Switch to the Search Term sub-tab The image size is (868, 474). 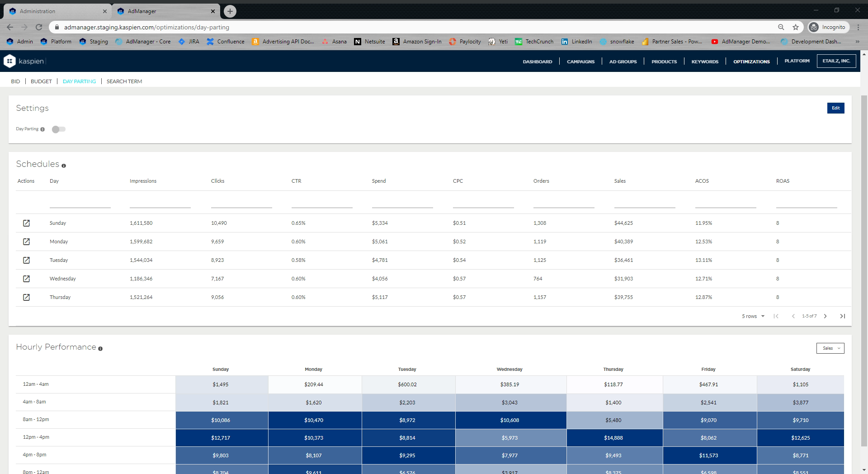click(x=124, y=81)
